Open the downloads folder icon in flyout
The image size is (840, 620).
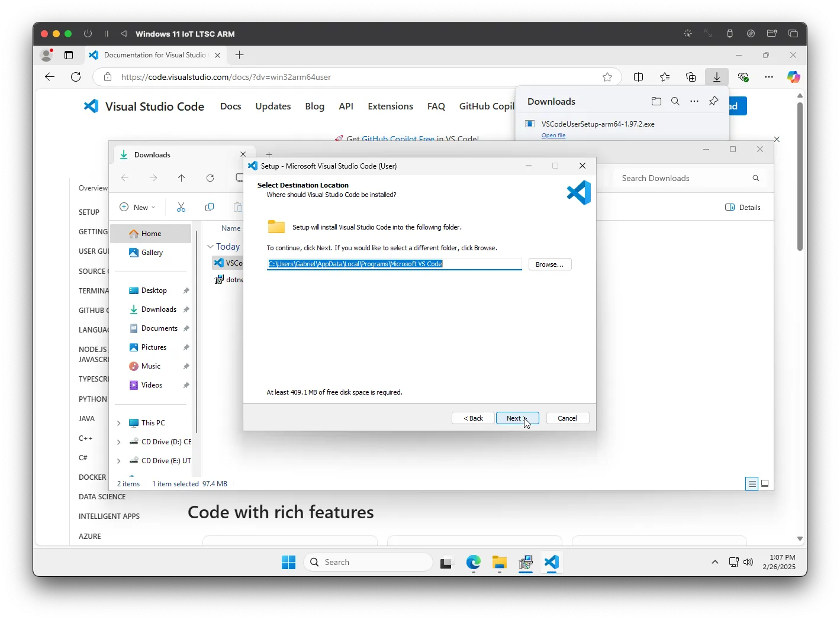(x=656, y=101)
